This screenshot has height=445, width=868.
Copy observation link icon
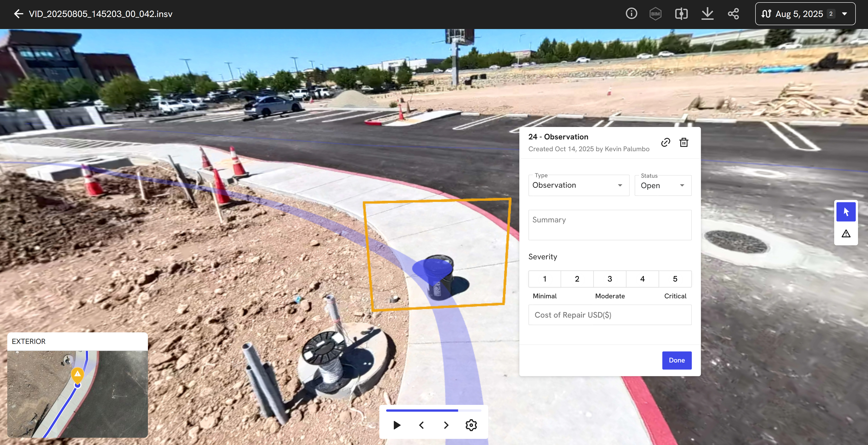(x=665, y=142)
